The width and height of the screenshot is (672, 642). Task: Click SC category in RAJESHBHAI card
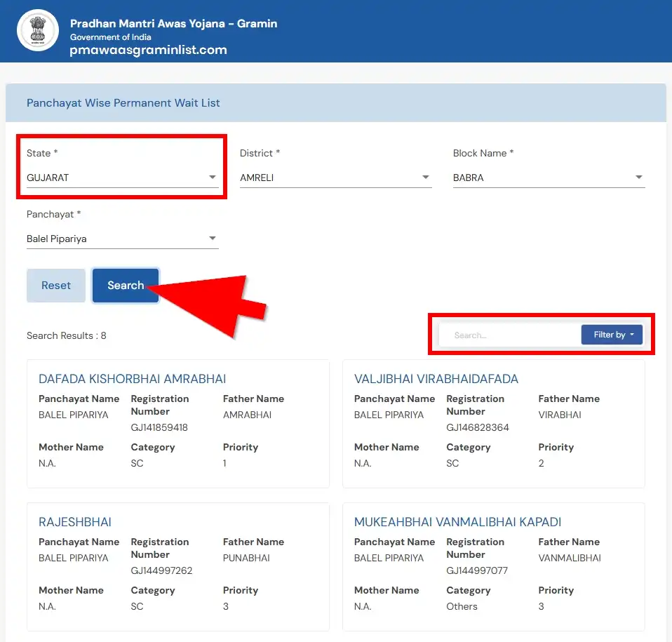pyautogui.click(x=137, y=606)
